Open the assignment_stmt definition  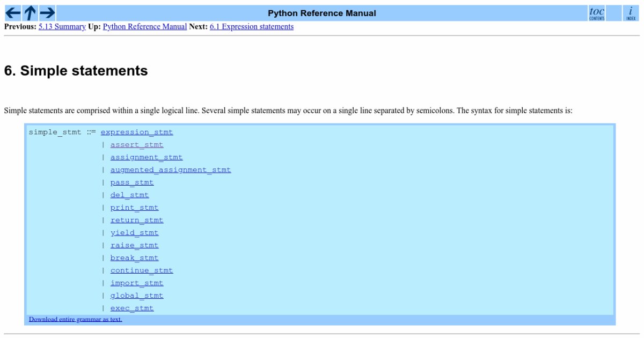pos(147,157)
